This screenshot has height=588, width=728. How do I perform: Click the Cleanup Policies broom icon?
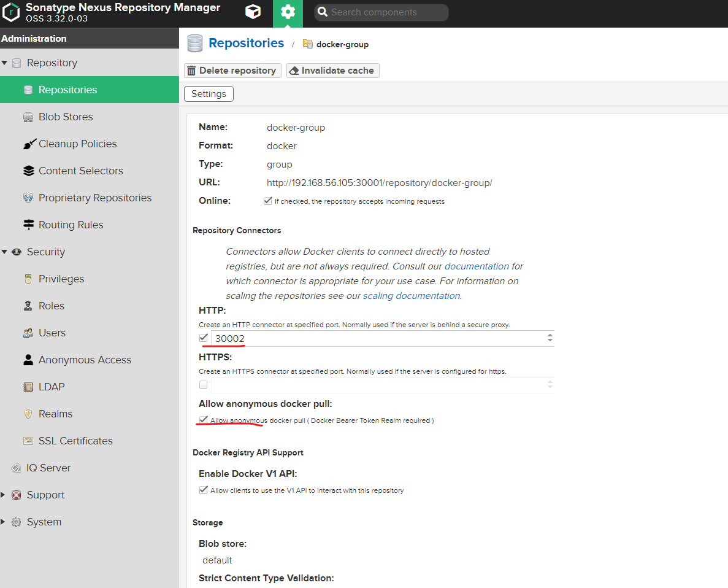pyautogui.click(x=29, y=144)
